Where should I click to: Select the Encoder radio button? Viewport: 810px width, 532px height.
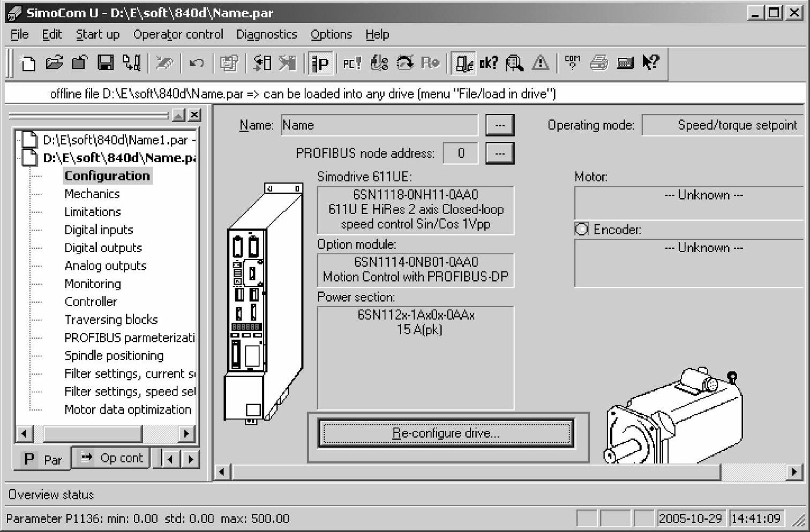pos(581,229)
